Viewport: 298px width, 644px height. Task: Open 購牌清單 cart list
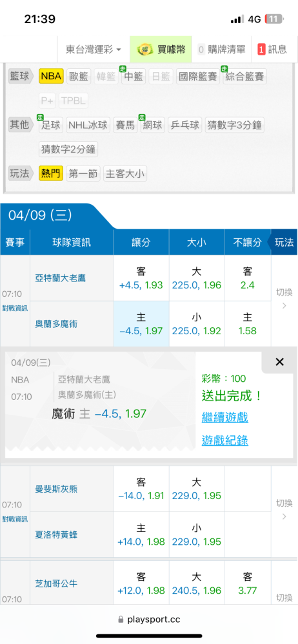222,50
